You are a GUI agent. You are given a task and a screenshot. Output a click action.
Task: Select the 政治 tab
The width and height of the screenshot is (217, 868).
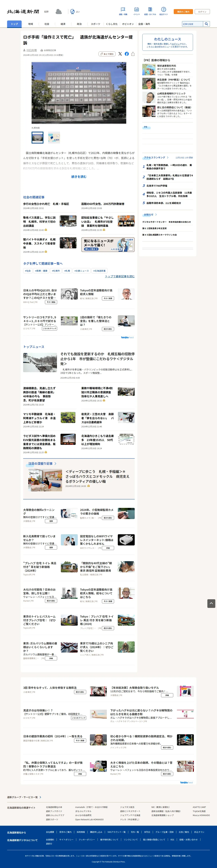[79, 24]
